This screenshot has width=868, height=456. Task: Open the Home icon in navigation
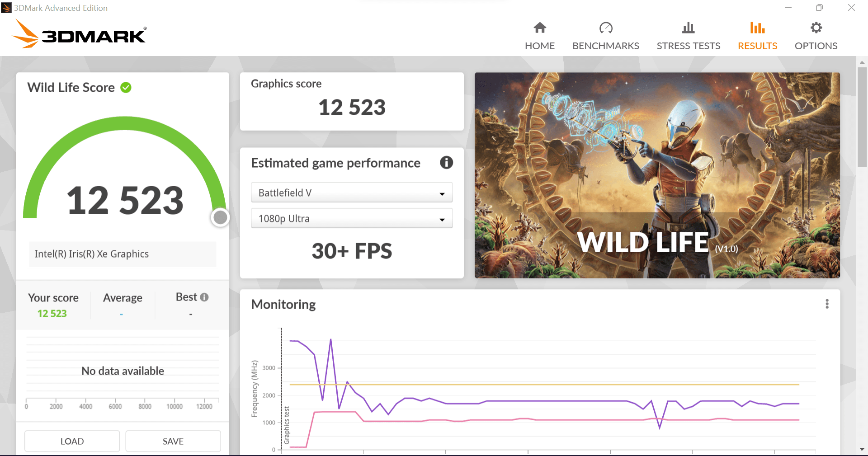click(x=540, y=28)
